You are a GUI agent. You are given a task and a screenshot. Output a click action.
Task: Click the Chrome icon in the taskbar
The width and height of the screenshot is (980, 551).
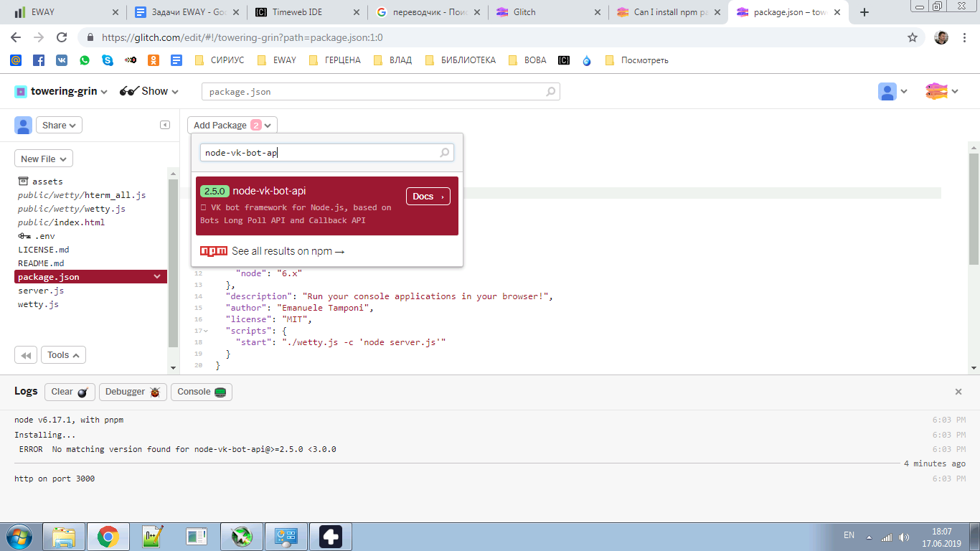click(x=108, y=536)
